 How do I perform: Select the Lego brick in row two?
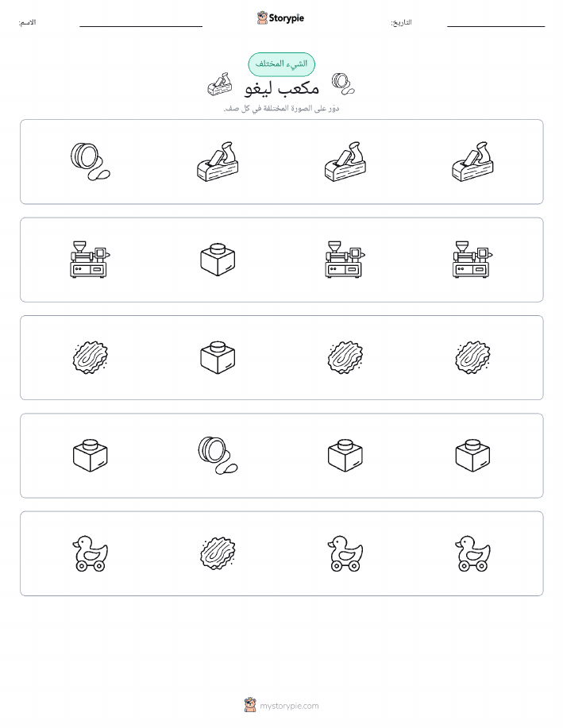point(218,260)
